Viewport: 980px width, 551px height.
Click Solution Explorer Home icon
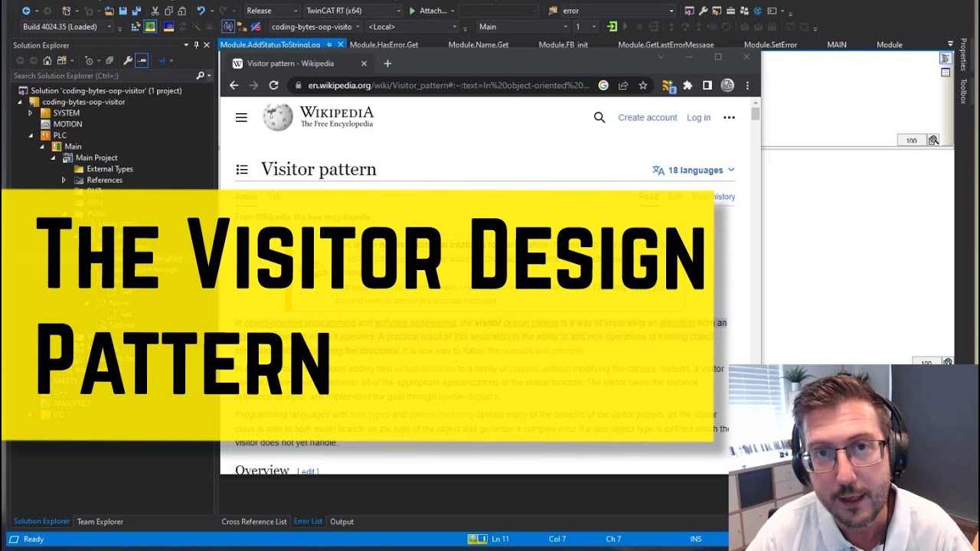47,60
